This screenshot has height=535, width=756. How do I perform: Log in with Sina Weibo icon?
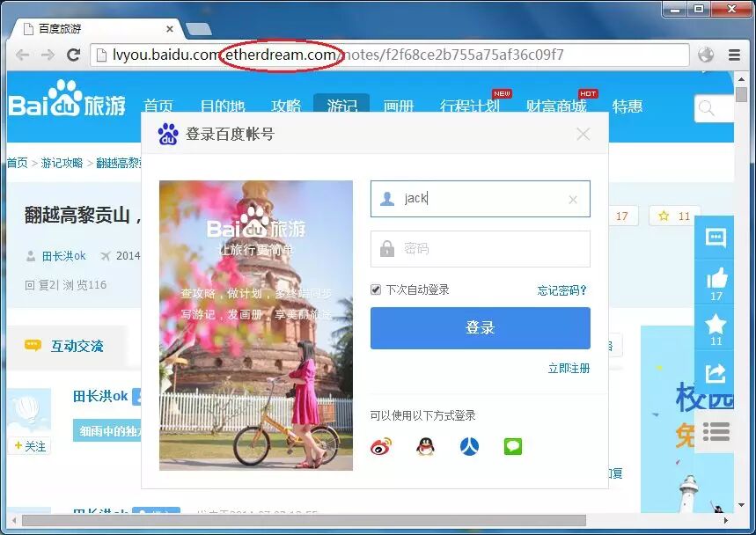[381, 446]
